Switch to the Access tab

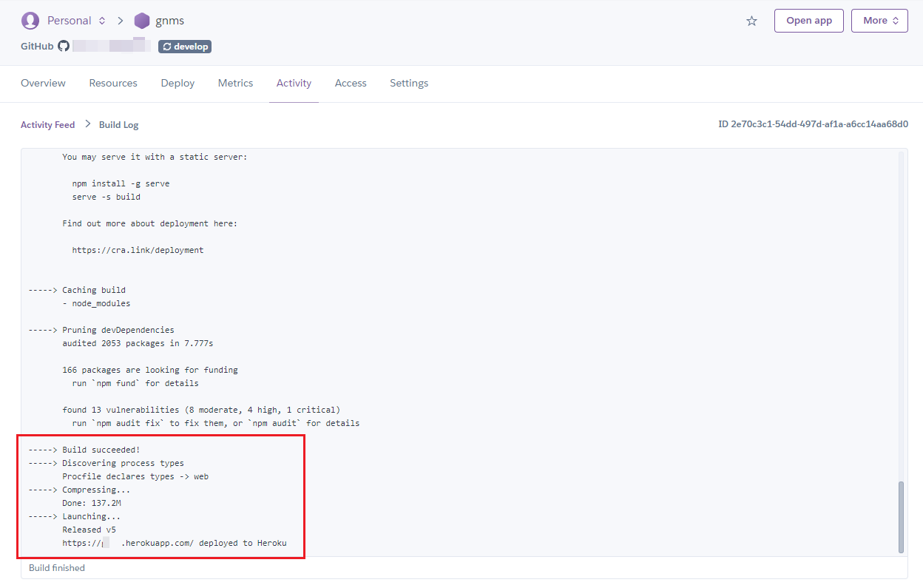click(x=351, y=83)
